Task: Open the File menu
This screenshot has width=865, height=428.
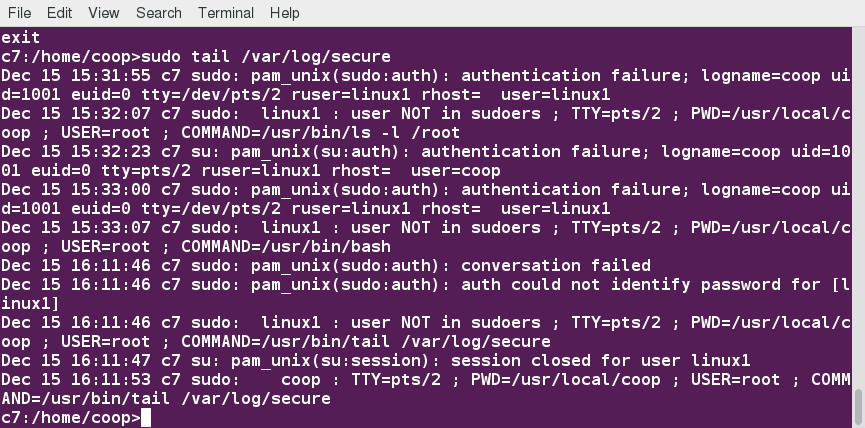Action: coord(19,13)
